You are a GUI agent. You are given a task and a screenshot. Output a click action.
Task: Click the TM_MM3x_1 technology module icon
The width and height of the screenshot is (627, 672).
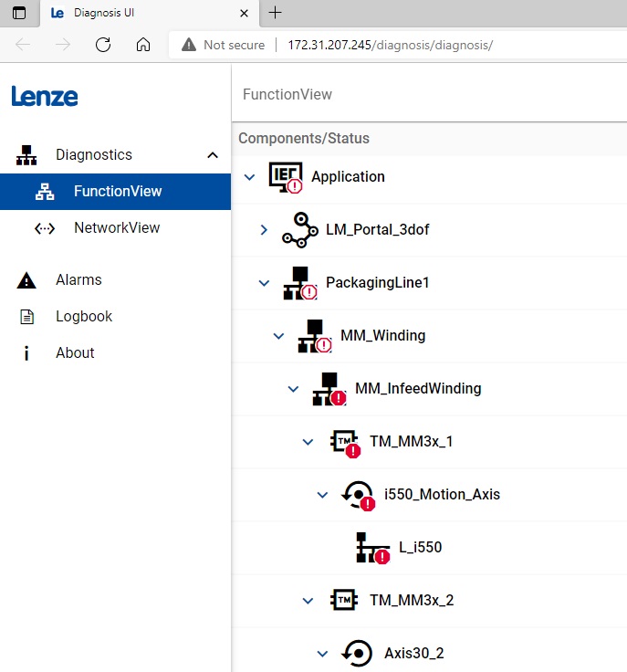coord(344,443)
